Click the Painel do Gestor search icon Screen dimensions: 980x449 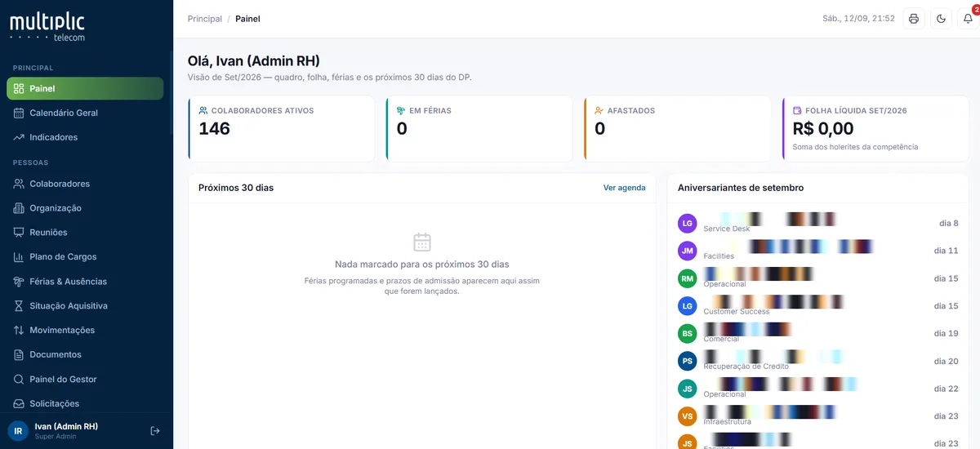point(19,380)
